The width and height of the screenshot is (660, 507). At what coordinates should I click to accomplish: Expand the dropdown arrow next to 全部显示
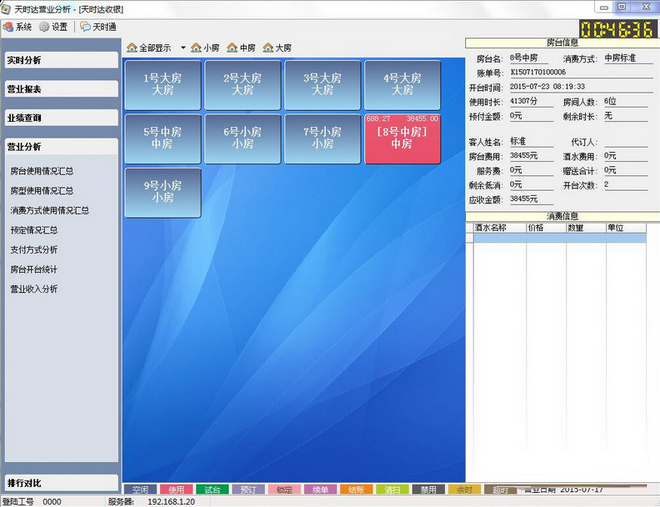(183, 48)
